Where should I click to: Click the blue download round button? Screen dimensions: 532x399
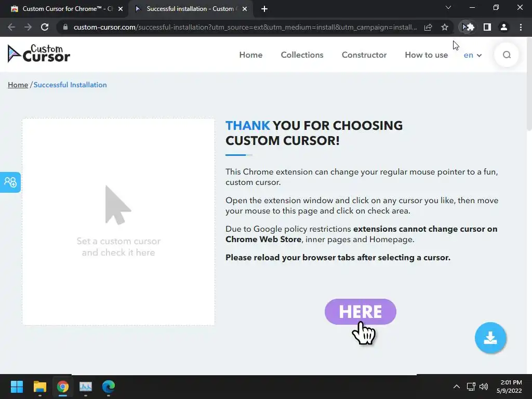click(x=490, y=338)
